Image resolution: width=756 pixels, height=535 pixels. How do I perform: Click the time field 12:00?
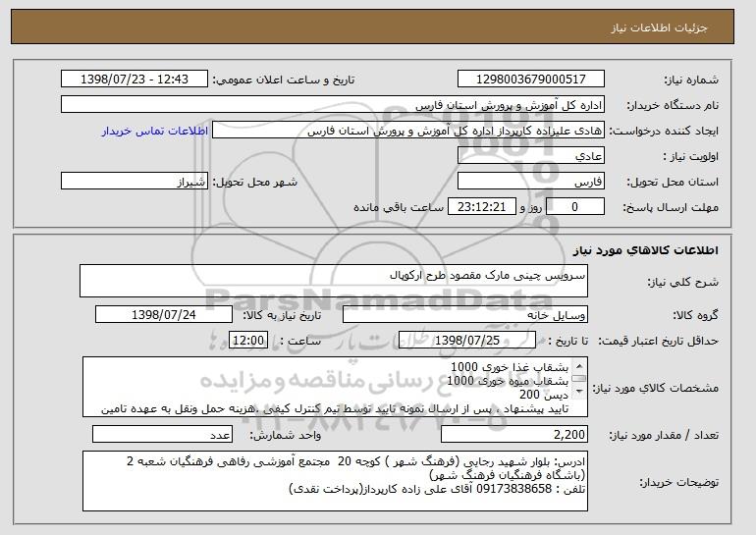[x=248, y=341]
